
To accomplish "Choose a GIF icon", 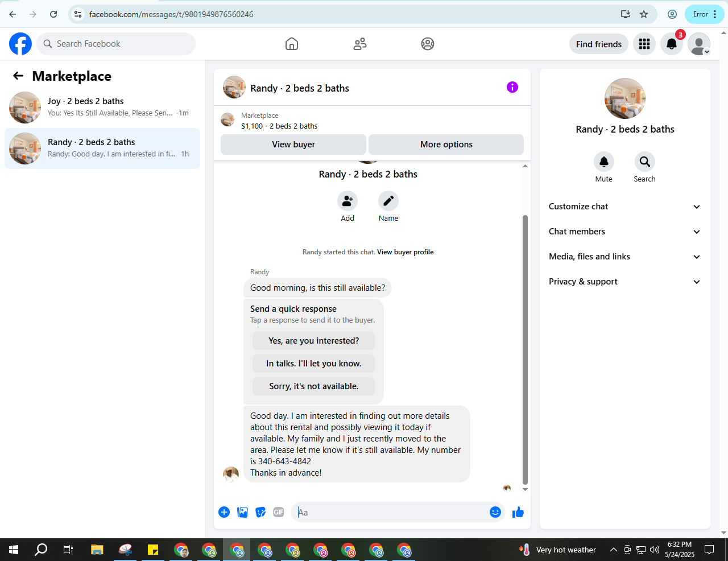I will 279,512.
